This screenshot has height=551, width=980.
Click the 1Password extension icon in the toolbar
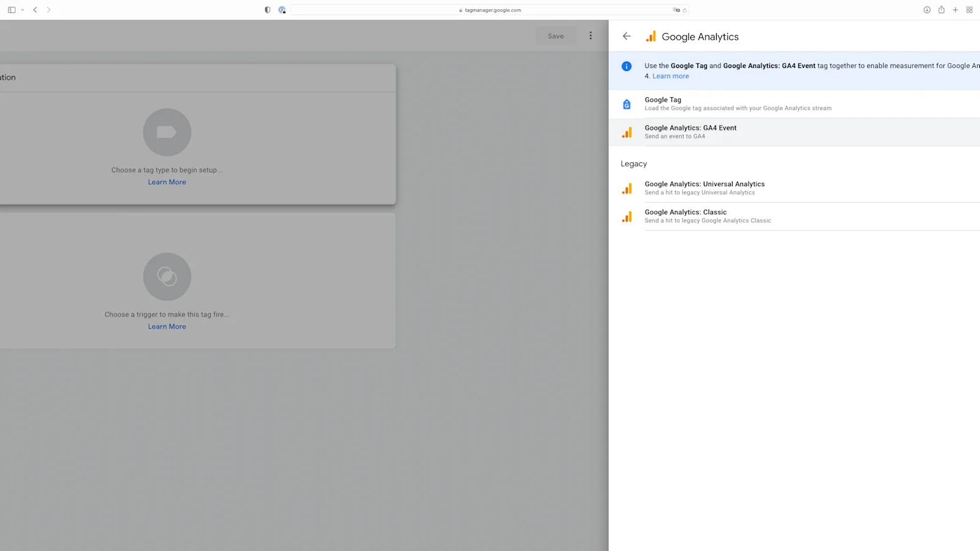point(282,10)
